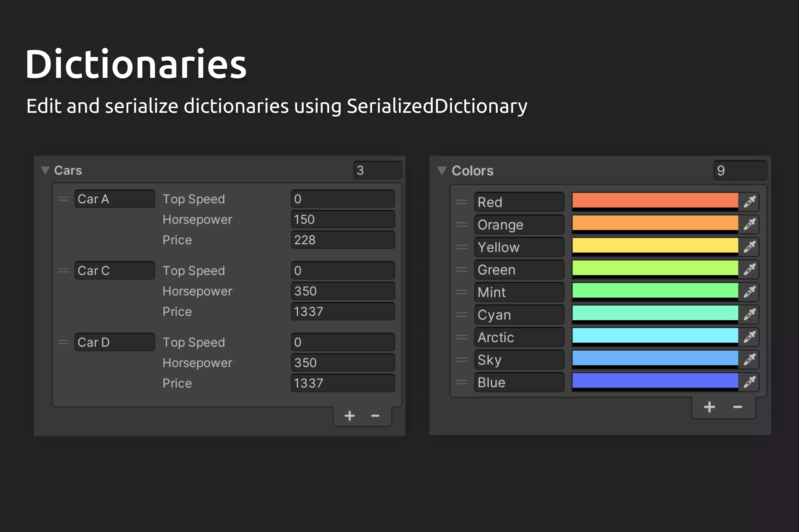Click the eyedropper icon next to Mint
This screenshot has height=532, width=799.
(x=750, y=292)
